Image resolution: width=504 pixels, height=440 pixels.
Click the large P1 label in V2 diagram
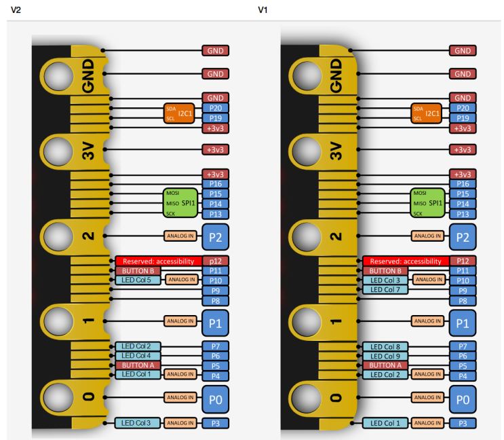click(215, 323)
